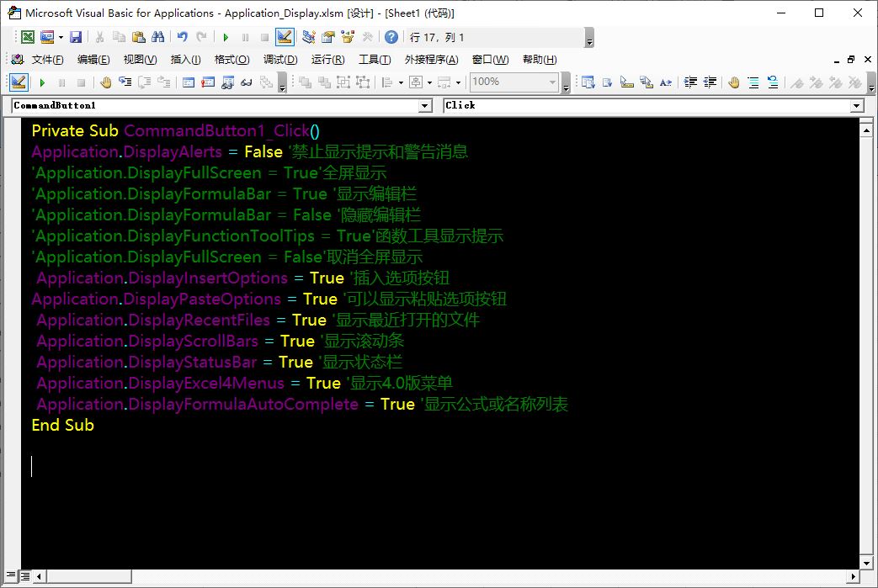Image resolution: width=878 pixels, height=588 pixels.
Task: Switch to the Microsoft Excel view icon
Action: [x=28, y=38]
